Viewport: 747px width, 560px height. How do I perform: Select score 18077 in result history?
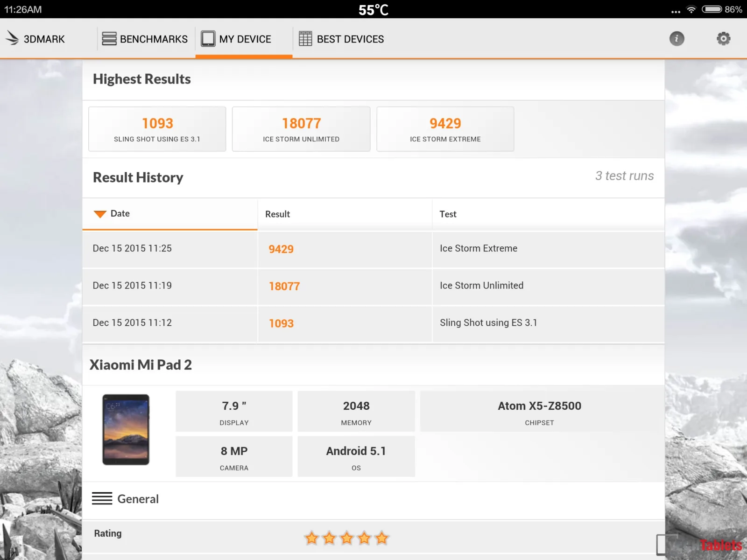[284, 287]
